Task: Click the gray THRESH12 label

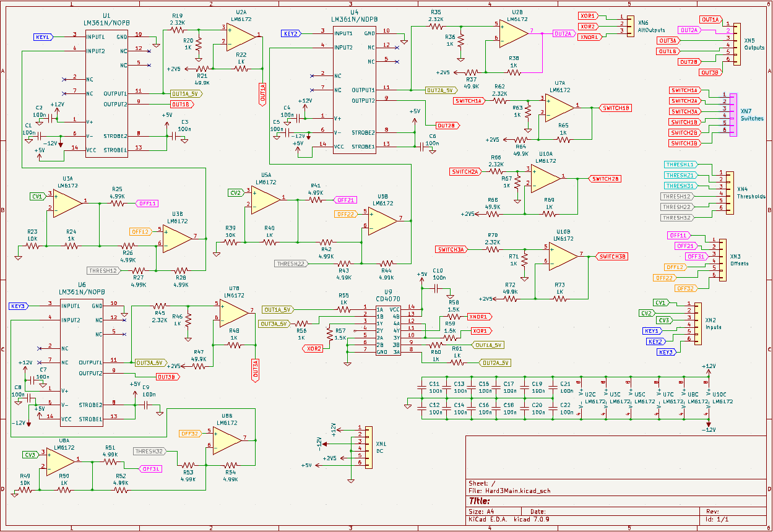Action: click(103, 270)
